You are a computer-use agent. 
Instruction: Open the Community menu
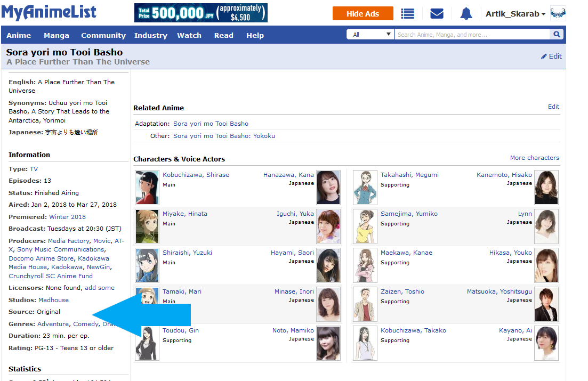103,35
